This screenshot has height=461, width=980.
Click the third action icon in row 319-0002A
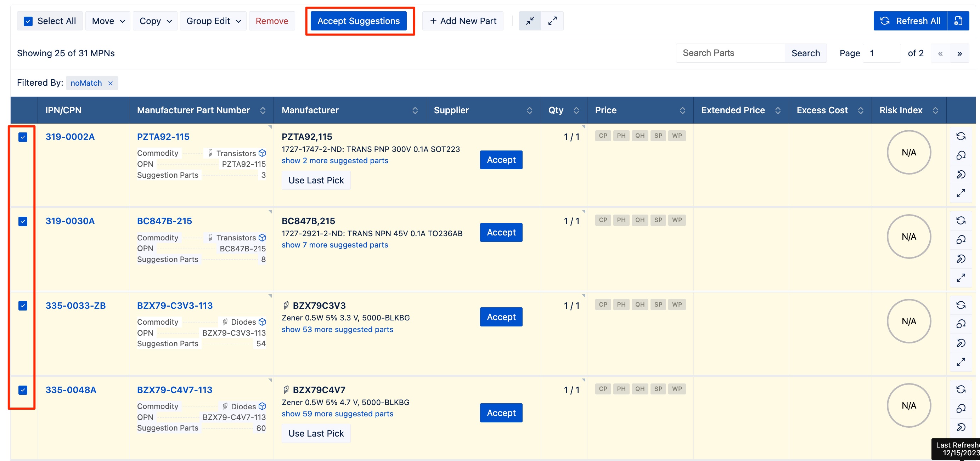(961, 175)
